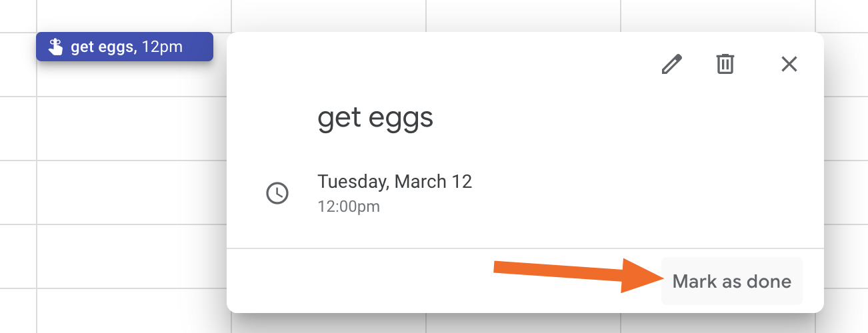Click the 12pm label on the event chip
This screenshot has width=868, height=333.
pos(162,47)
